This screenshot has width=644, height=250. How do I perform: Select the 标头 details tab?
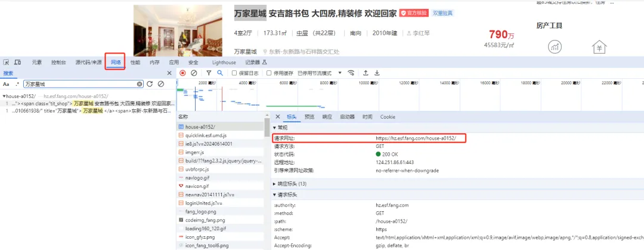point(291,117)
